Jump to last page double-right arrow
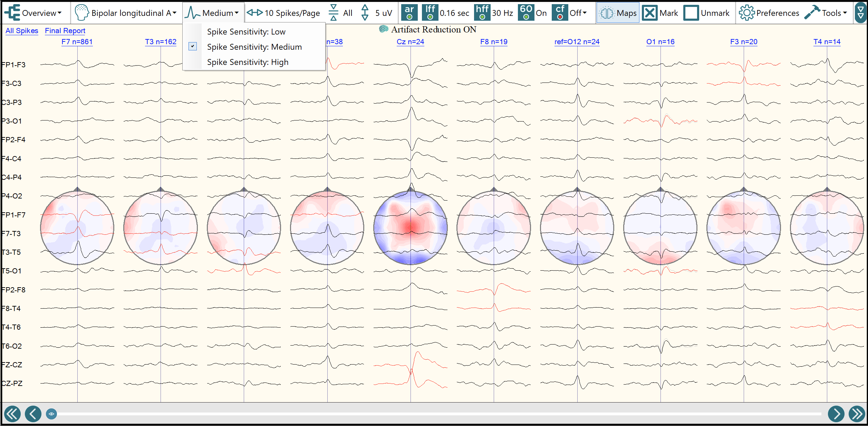Image resolution: width=868 pixels, height=426 pixels. pyautogui.click(x=857, y=414)
